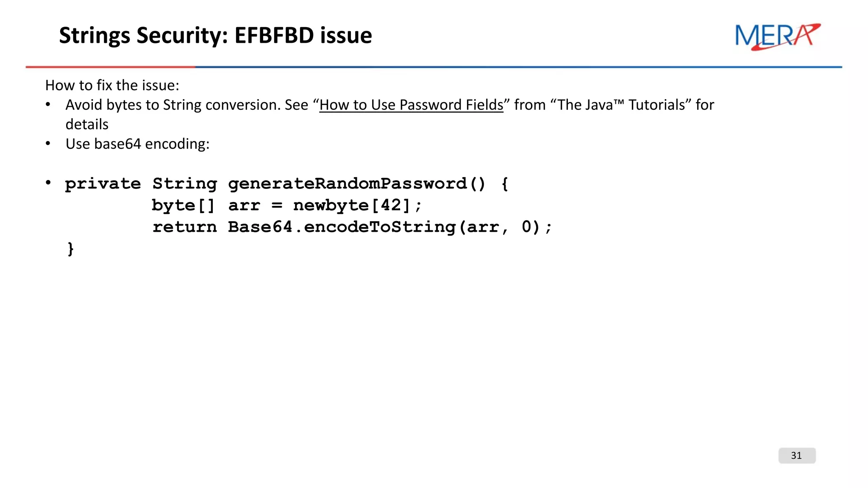The width and height of the screenshot is (868, 488).
Task: Click the closing brace of the method
Action: tap(70, 249)
